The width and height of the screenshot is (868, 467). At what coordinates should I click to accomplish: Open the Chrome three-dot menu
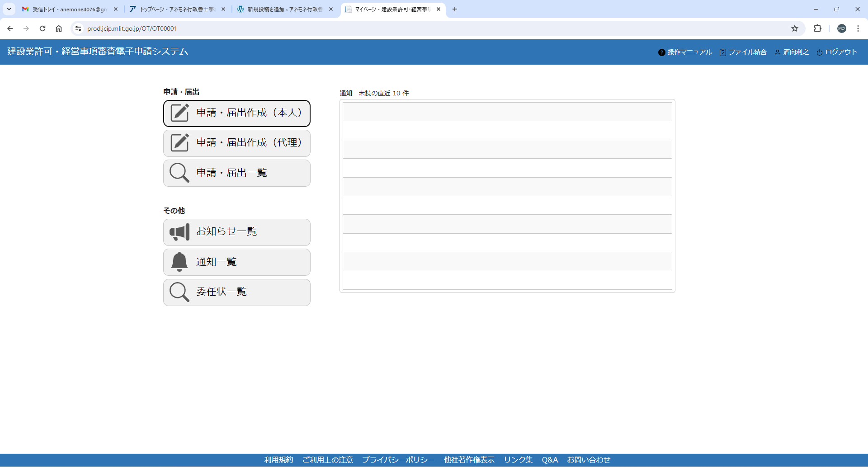point(858,28)
